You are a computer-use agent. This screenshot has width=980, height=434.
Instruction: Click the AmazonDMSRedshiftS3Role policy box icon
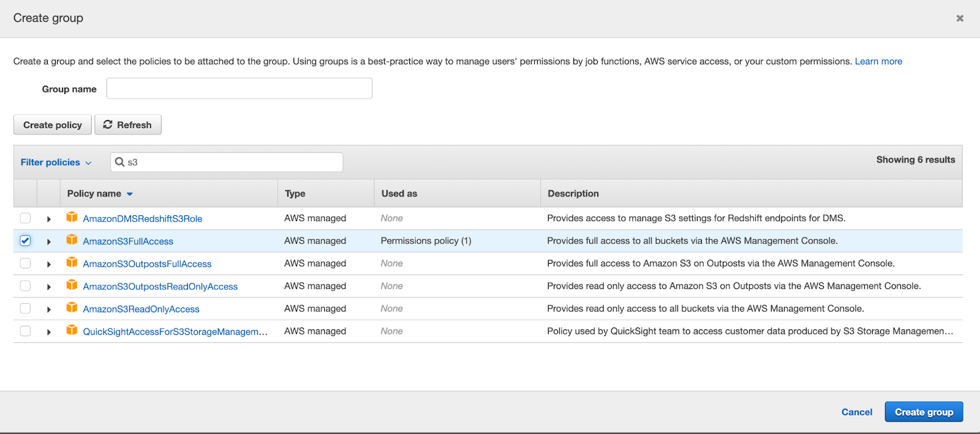(72, 217)
